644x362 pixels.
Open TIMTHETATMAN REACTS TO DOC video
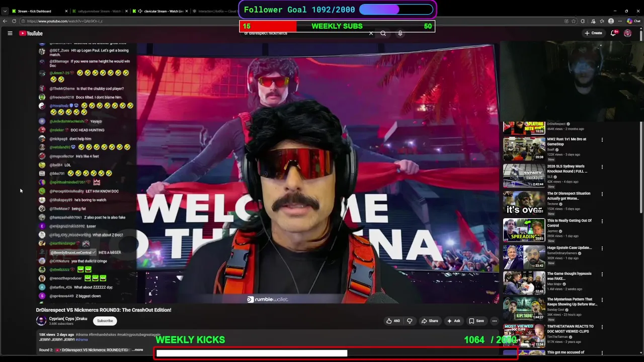(524, 335)
